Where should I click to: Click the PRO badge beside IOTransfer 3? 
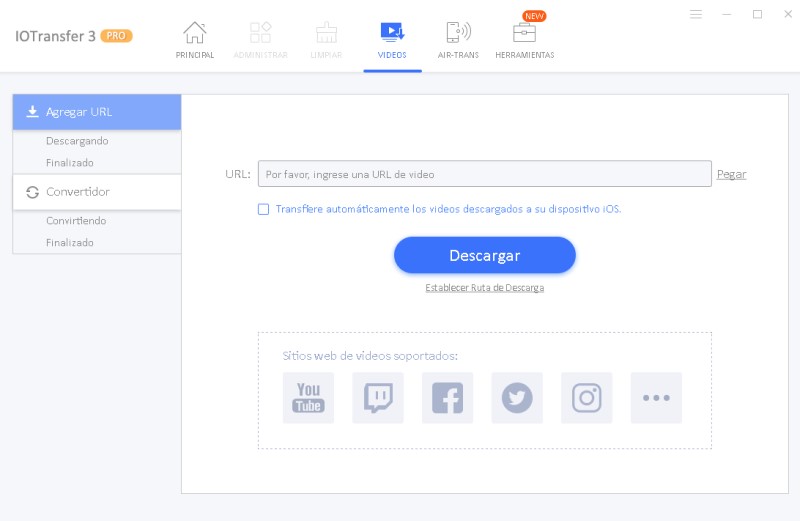point(116,36)
